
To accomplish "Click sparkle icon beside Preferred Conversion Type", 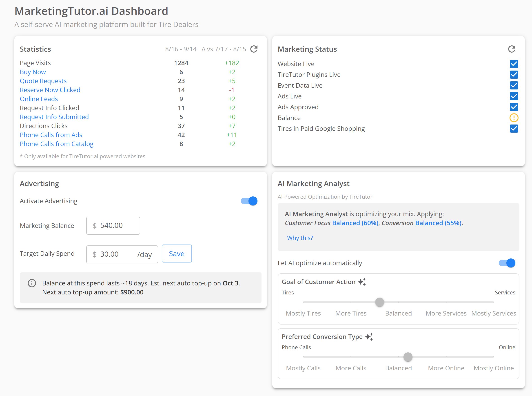I will (369, 336).
